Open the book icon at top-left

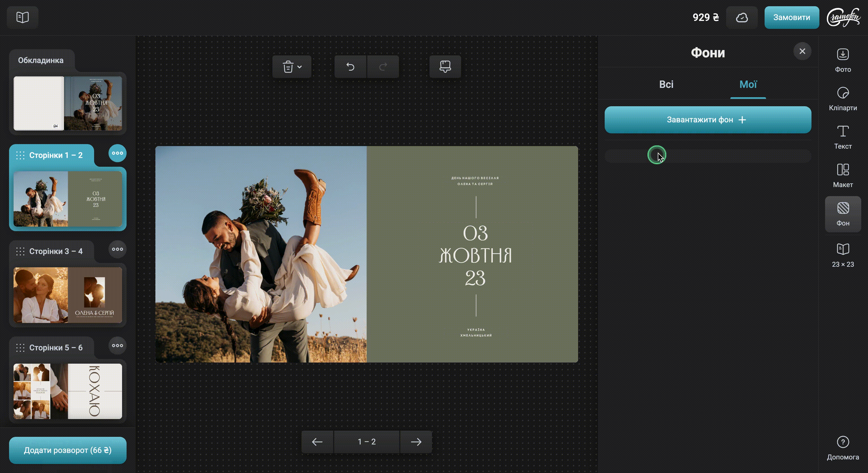click(x=23, y=17)
